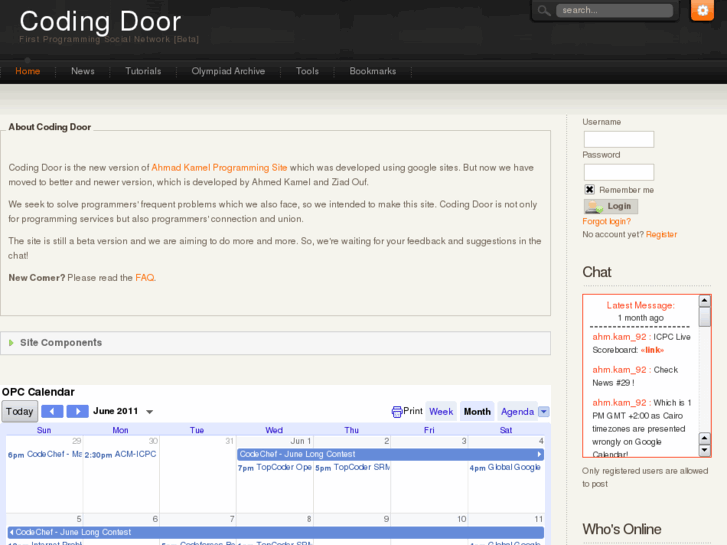727x545 pixels.
Task: Click the Print link in calendar
Action: click(413, 411)
